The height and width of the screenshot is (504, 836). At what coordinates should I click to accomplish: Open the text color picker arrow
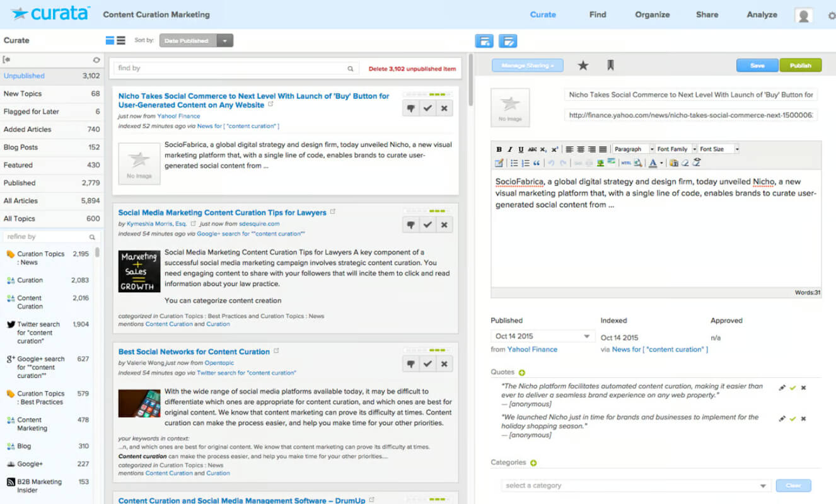pyautogui.click(x=661, y=163)
